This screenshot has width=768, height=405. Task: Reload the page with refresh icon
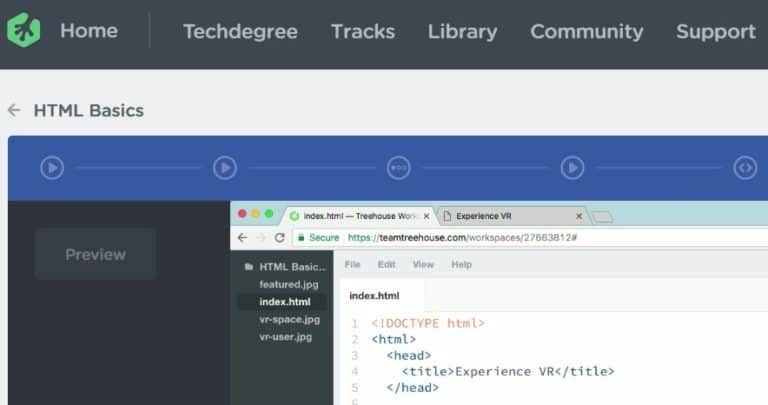click(280, 238)
